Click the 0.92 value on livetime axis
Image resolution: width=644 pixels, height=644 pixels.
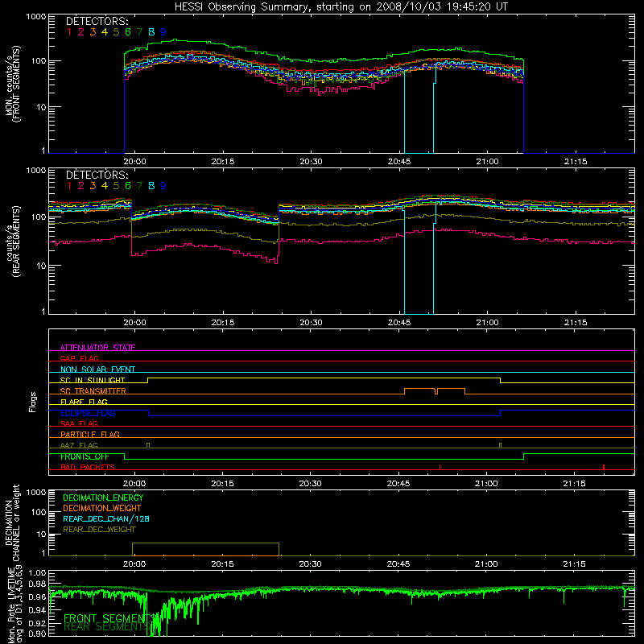(37, 623)
